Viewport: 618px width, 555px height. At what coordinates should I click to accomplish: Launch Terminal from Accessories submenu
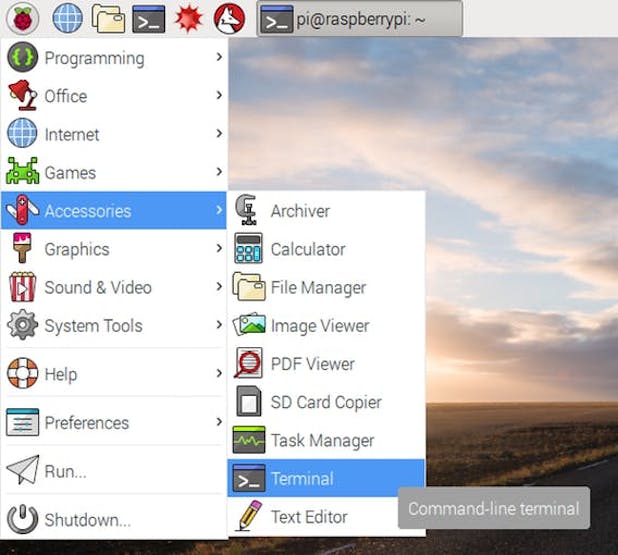click(x=326, y=478)
